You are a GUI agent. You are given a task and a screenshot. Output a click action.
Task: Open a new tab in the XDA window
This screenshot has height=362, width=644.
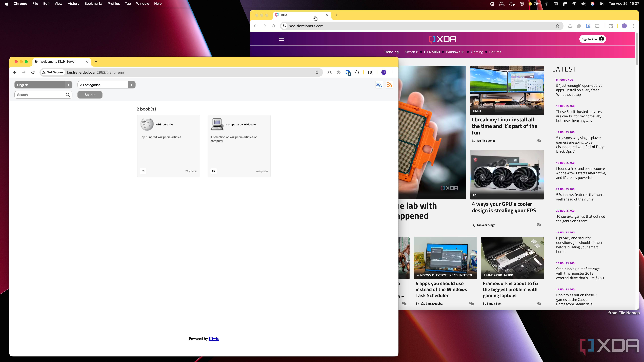[336, 15]
